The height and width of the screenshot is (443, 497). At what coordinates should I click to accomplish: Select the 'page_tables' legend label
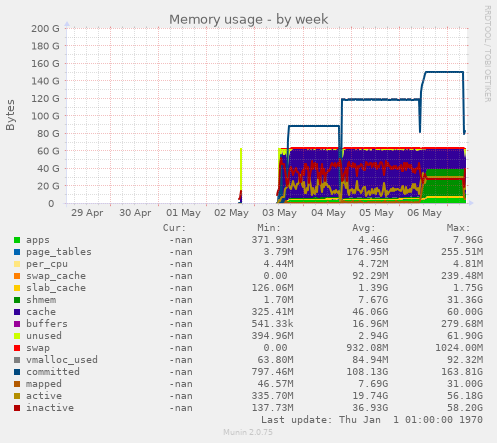pyautogui.click(x=59, y=252)
